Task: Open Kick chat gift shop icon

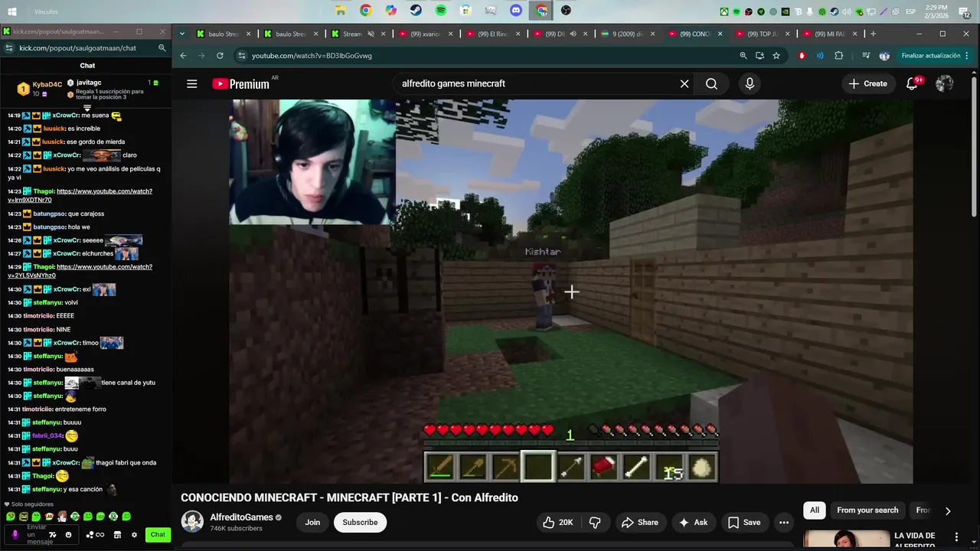Action: (x=117, y=535)
